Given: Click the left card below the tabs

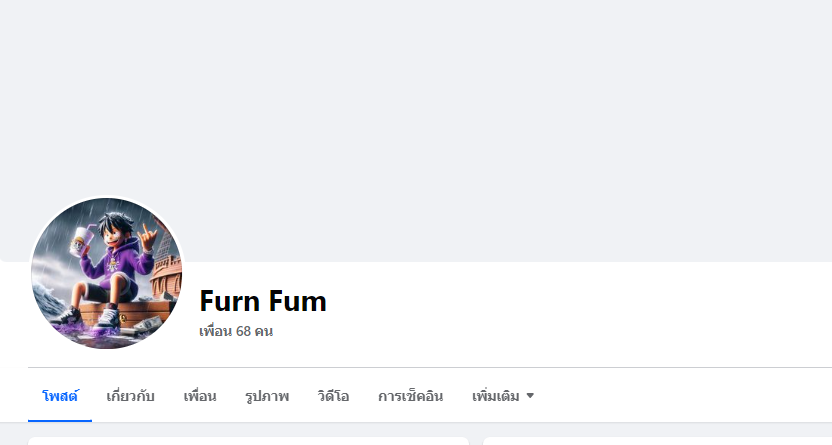Looking at the screenshot, I should coord(248,440).
